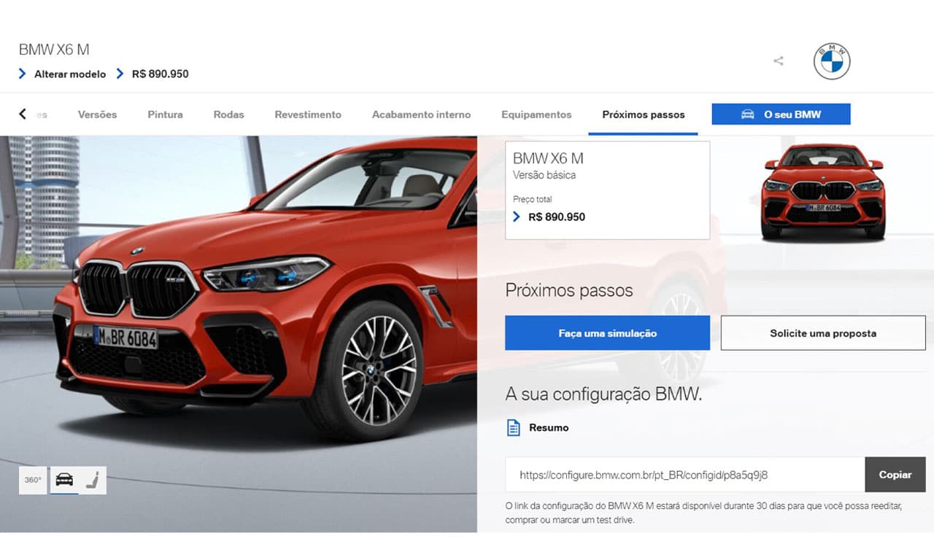934x560 pixels.
Task: Click the share icon in the header
Action: [x=779, y=61]
